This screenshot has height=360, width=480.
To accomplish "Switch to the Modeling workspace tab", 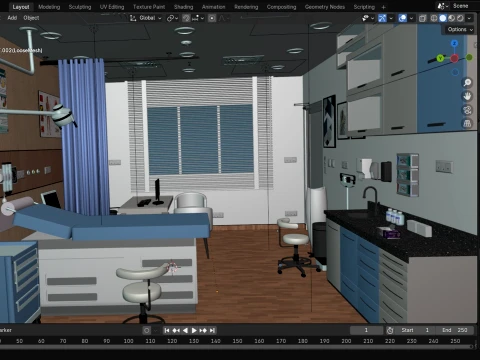I will pyautogui.click(x=49, y=7).
